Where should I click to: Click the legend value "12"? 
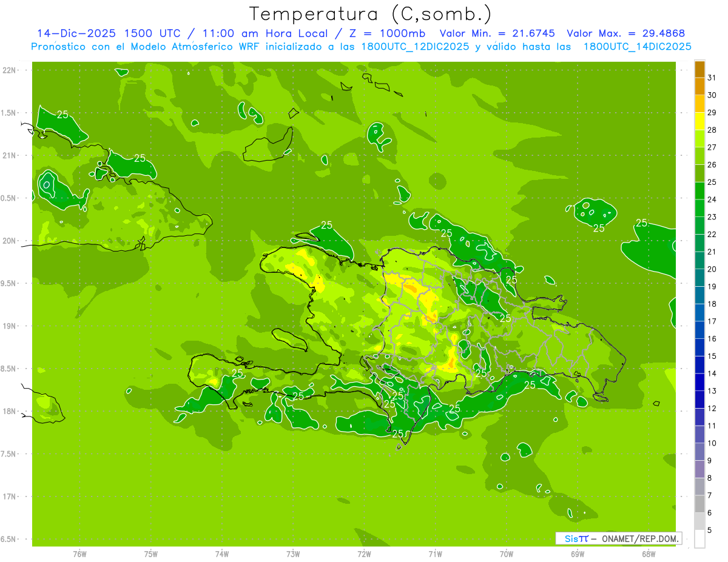(712, 408)
